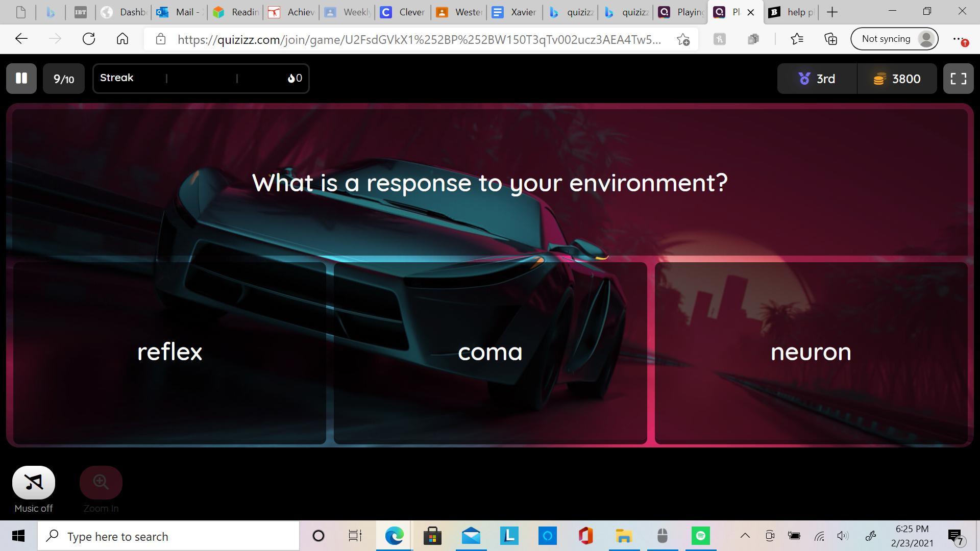The height and width of the screenshot is (551, 980).
Task: Pause the quiz game
Action: point(21,79)
